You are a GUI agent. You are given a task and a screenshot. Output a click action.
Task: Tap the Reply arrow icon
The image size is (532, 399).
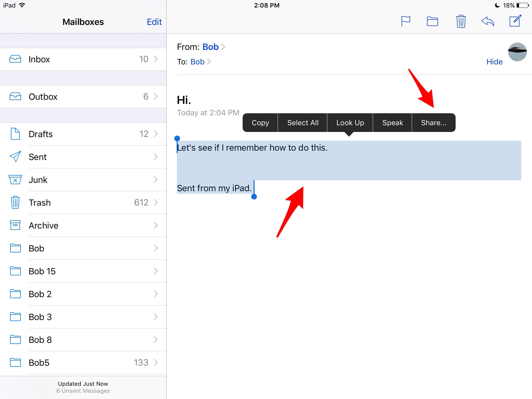click(x=488, y=21)
